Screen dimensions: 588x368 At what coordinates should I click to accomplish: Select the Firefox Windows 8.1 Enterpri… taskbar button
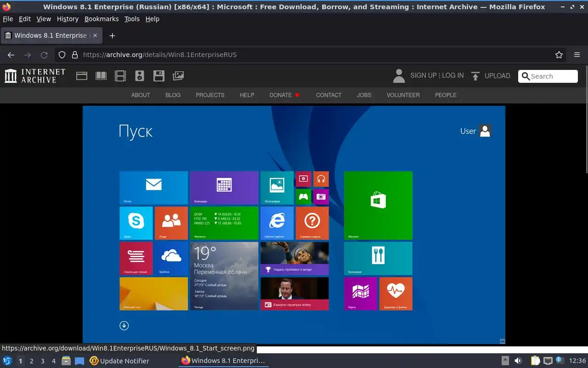click(224, 361)
